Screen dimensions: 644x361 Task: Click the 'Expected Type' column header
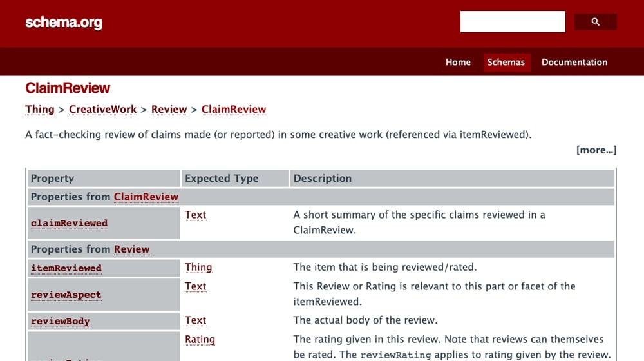click(x=234, y=179)
